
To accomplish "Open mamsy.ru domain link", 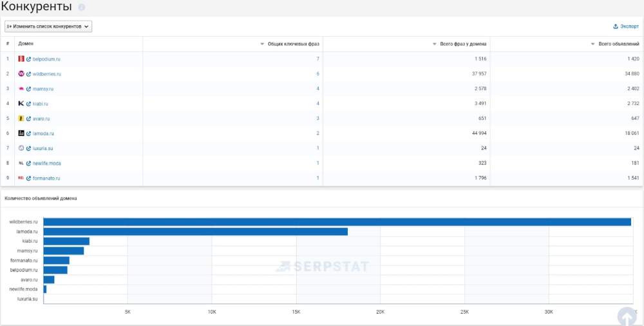I will coord(43,89).
